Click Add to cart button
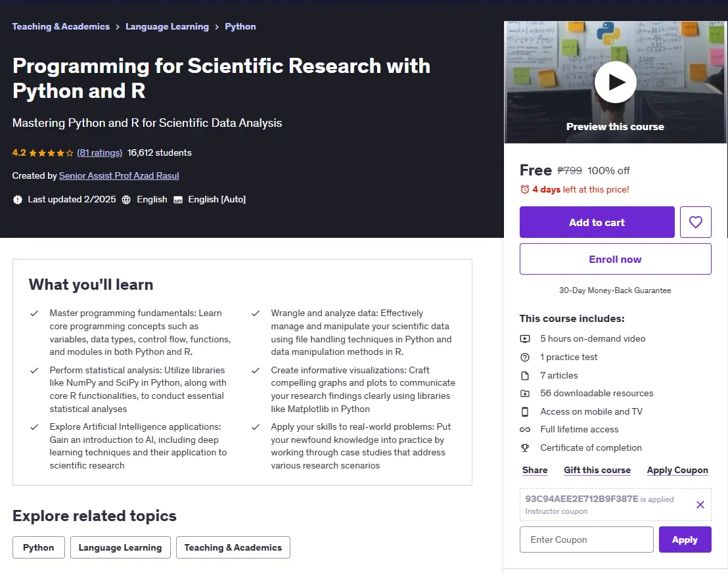This screenshot has height=573, width=728. (x=597, y=222)
